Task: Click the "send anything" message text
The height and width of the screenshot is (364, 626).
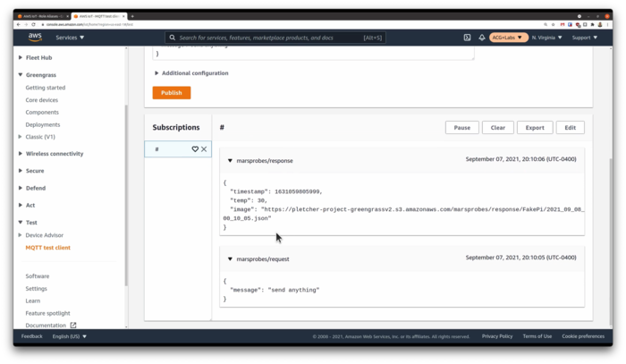Action: pyautogui.click(x=294, y=290)
